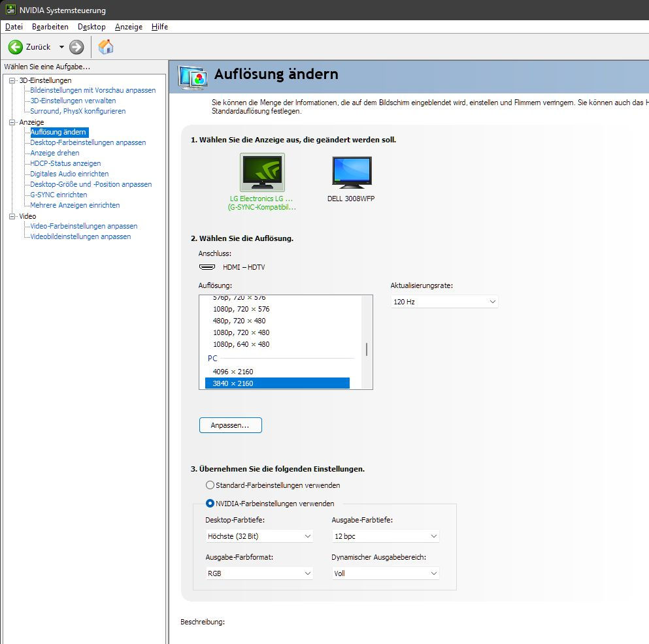Click the Anzeige tree category label
Viewport: 649px width, 644px height.
click(31, 122)
